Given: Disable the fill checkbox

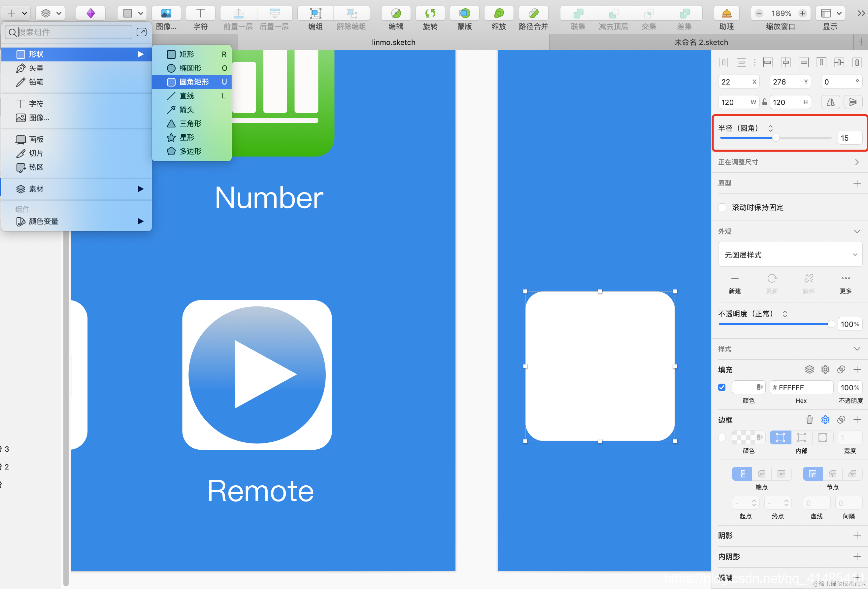Looking at the screenshot, I should click(721, 388).
